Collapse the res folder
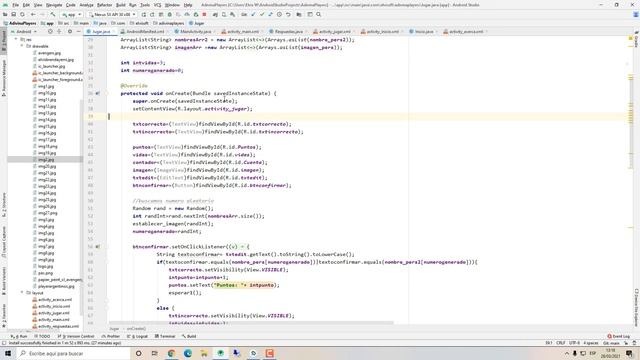Image resolution: width=640 pixels, height=360 pixels. (x=16, y=40)
